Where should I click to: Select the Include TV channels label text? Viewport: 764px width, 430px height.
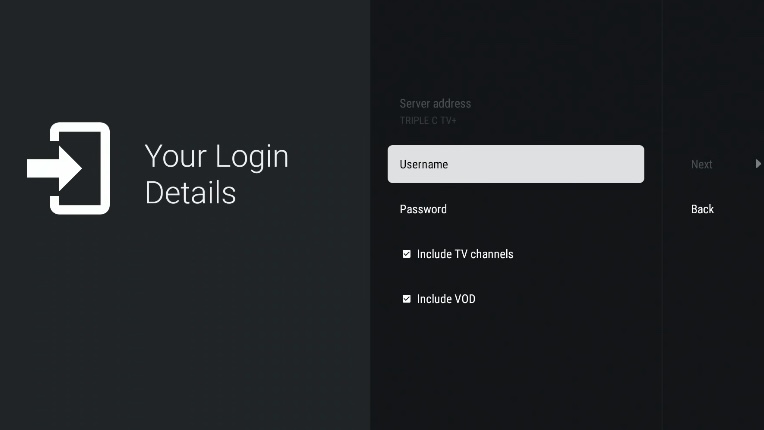coord(465,254)
